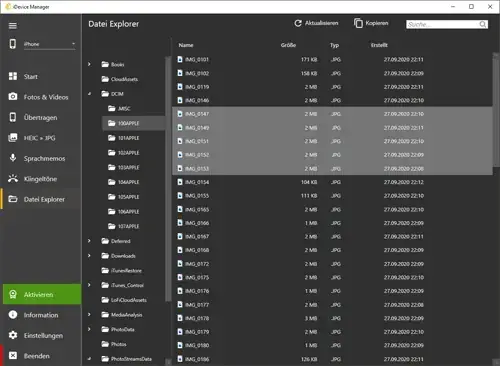The width and height of the screenshot is (500, 366).
Task: Select file IMG_0166
Action: [x=332, y=223]
